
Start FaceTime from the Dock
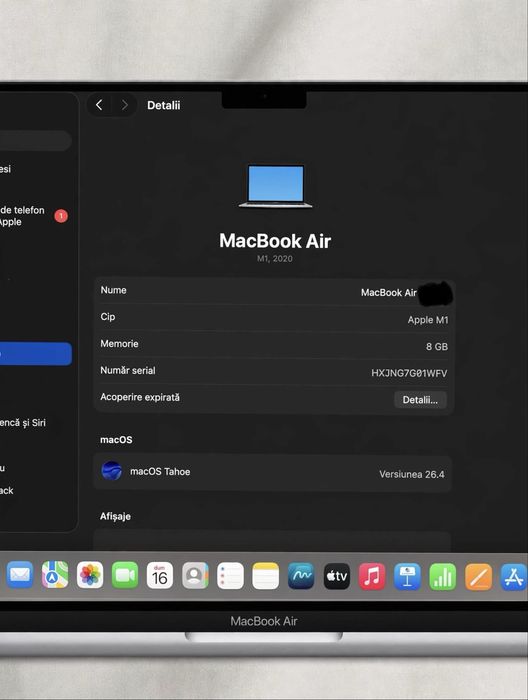pyautogui.click(x=125, y=575)
